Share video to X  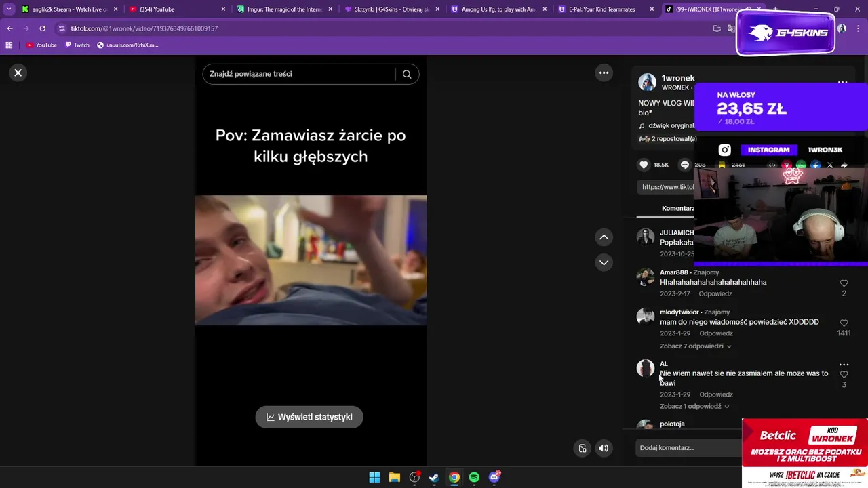click(830, 165)
